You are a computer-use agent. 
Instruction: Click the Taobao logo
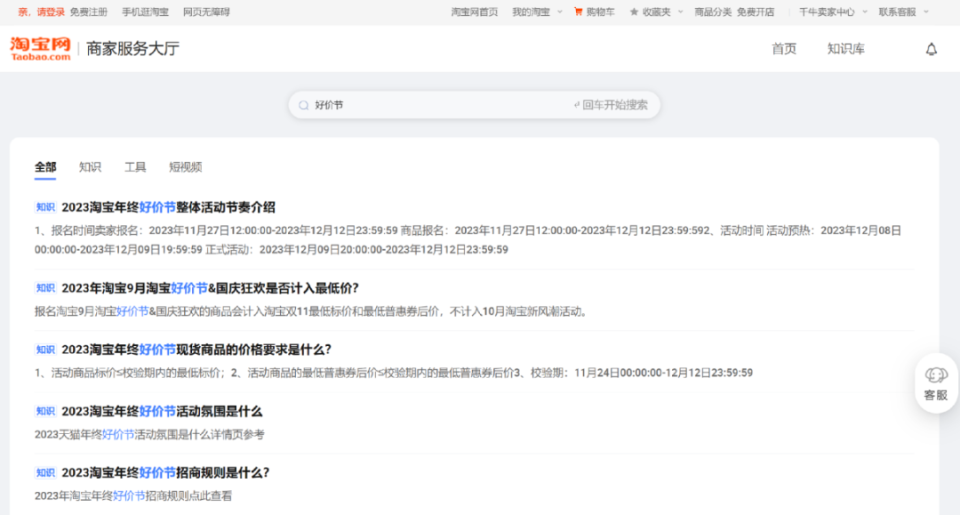pyautogui.click(x=40, y=48)
